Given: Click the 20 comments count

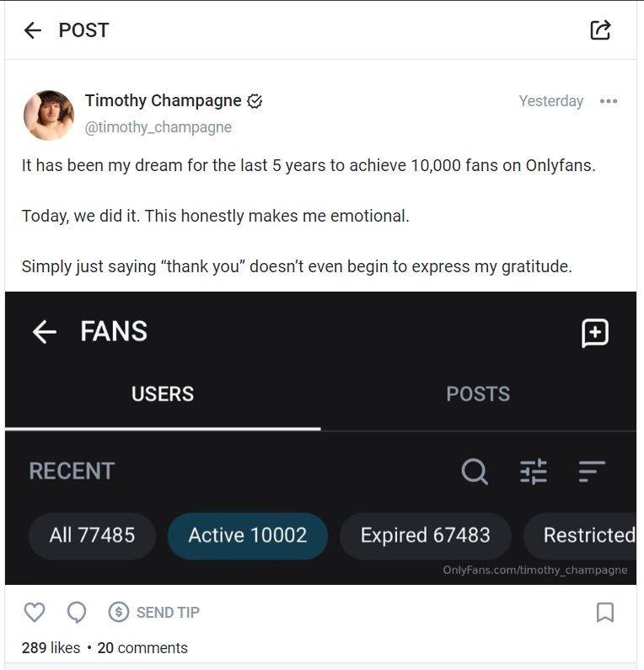Looking at the screenshot, I should coord(142,648).
